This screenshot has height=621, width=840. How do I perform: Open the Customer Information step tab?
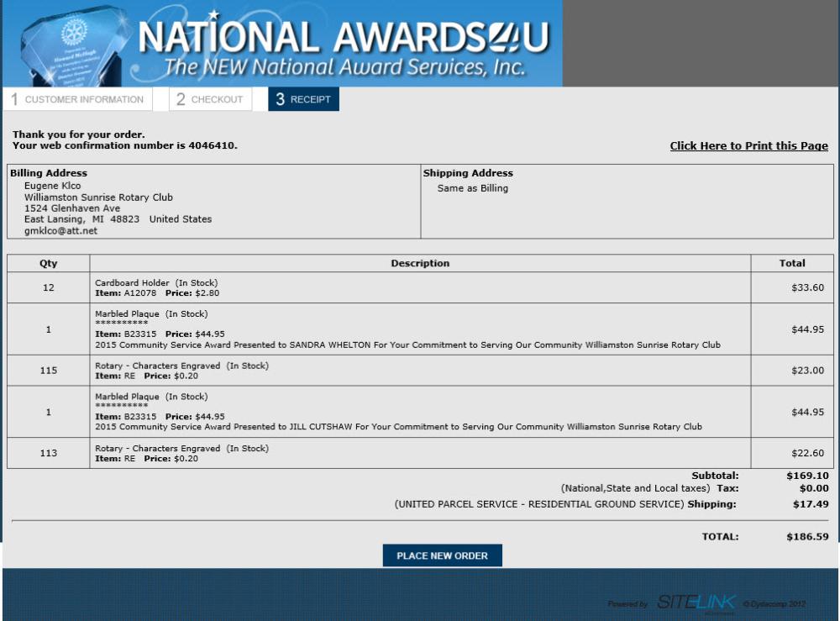coord(77,99)
